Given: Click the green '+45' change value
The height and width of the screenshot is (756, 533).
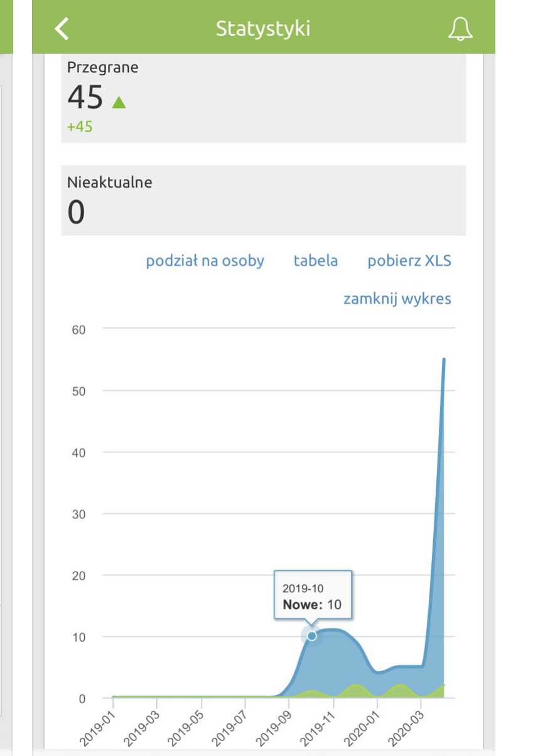Looking at the screenshot, I should (80, 127).
